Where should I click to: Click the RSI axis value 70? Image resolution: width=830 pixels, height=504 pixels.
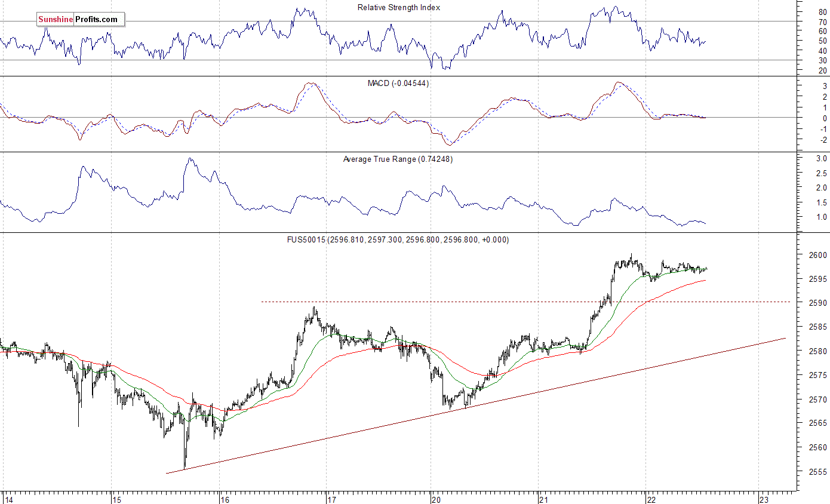(823, 21)
